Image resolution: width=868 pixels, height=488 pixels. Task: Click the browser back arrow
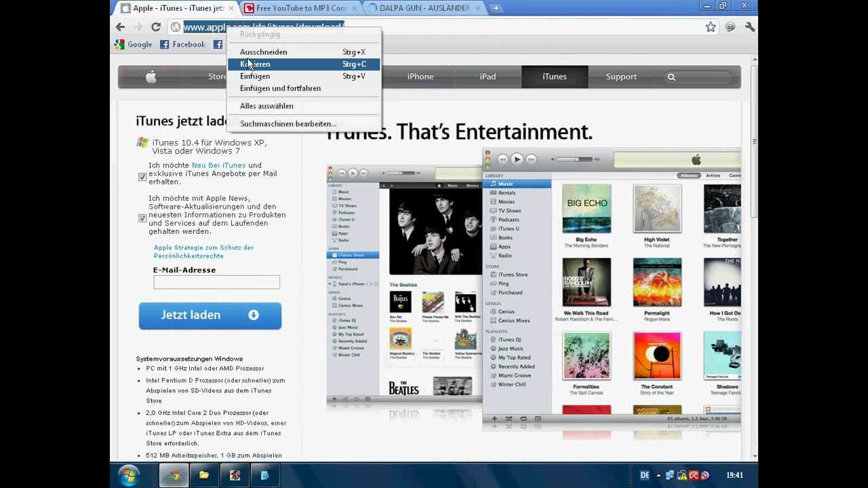click(x=121, y=27)
